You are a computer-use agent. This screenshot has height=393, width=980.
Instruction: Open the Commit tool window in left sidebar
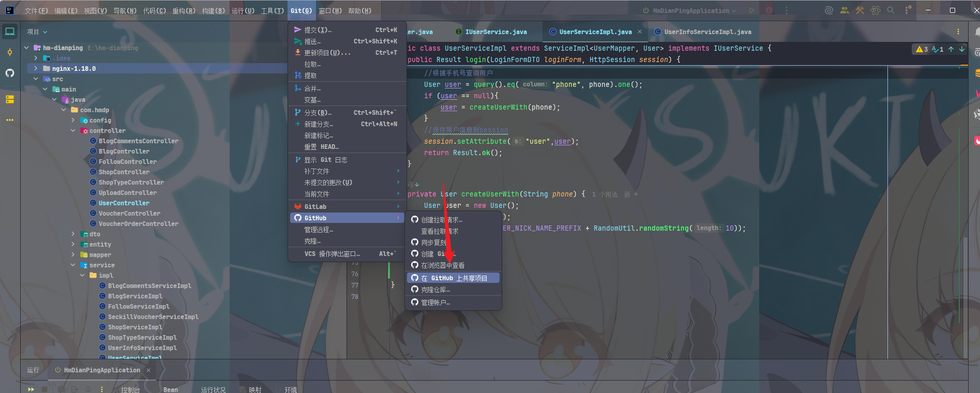10,52
